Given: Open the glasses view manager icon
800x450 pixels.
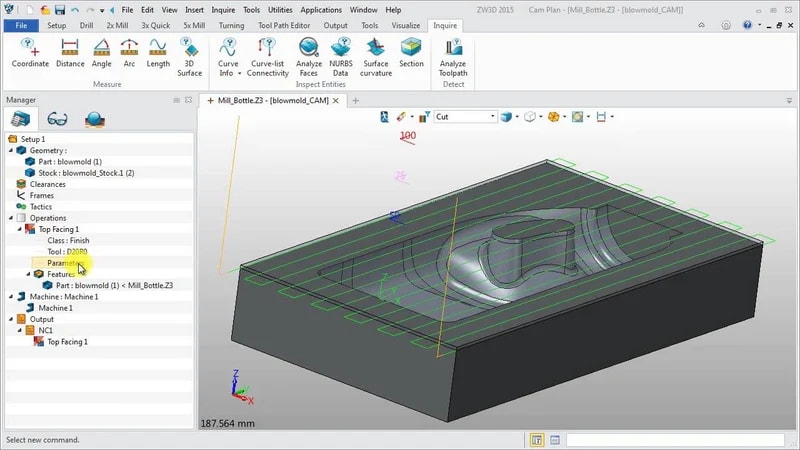Looking at the screenshot, I should coord(57,119).
